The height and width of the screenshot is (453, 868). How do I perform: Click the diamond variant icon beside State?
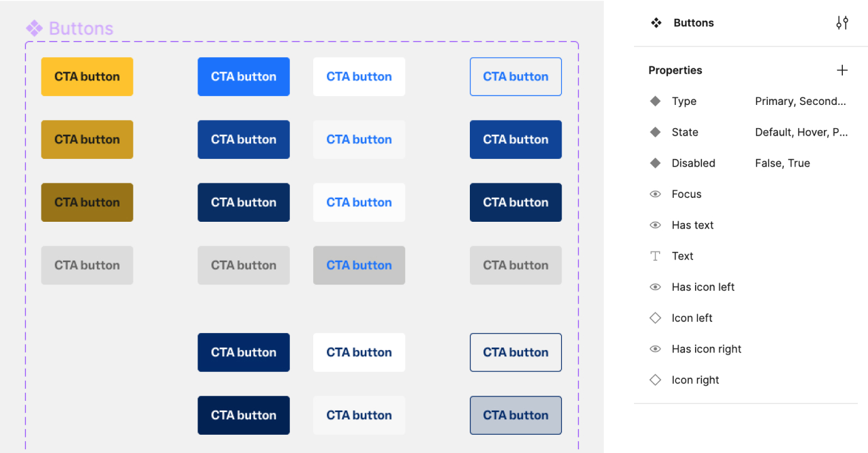point(655,132)
